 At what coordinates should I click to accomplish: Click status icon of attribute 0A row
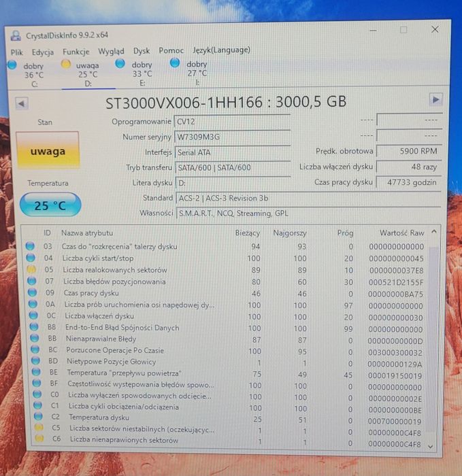point(33,304)
